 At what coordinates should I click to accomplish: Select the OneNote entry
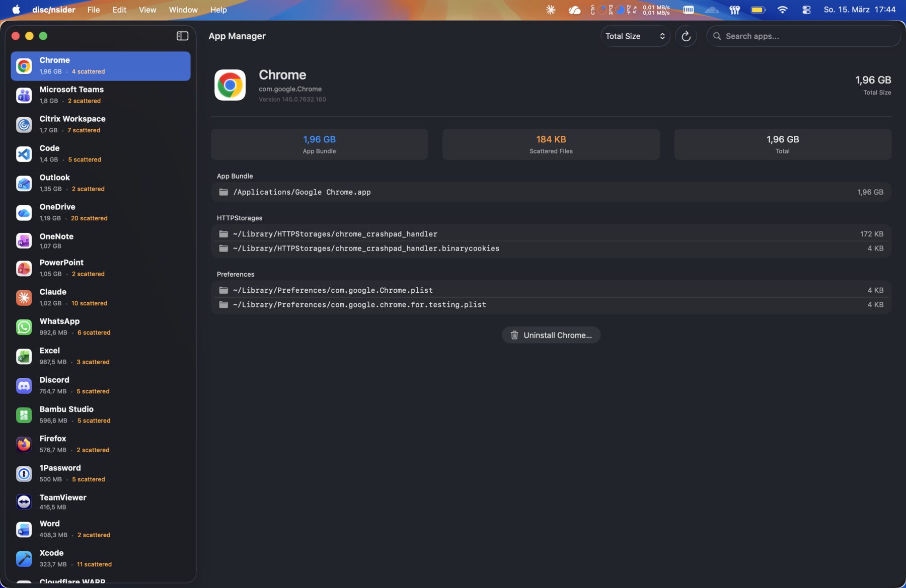coord(101,241)
